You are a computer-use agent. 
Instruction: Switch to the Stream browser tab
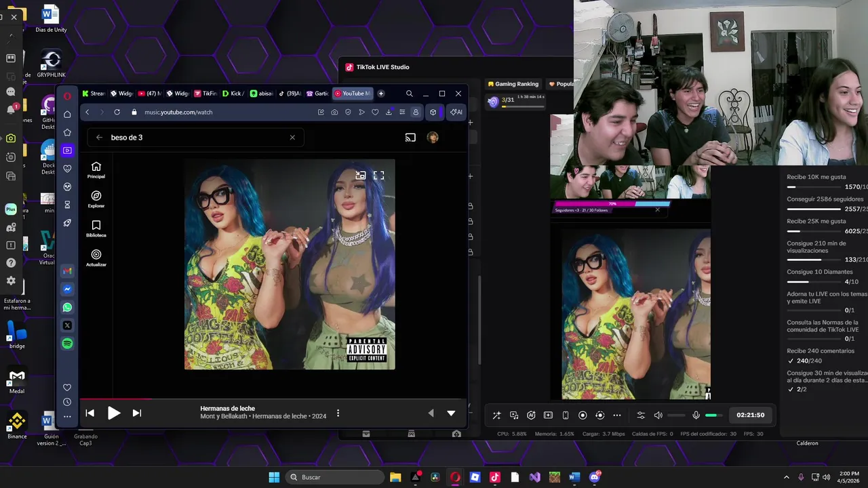tap(94, 94)
